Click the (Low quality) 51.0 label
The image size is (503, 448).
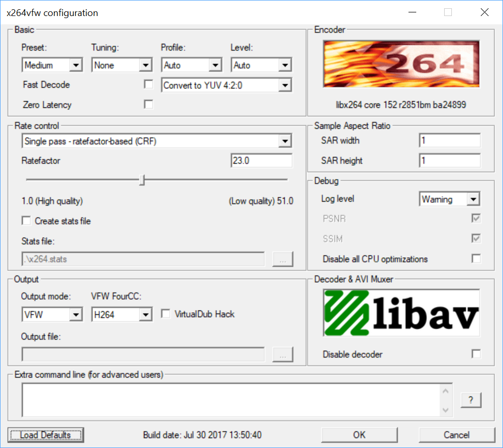[261, 201]
